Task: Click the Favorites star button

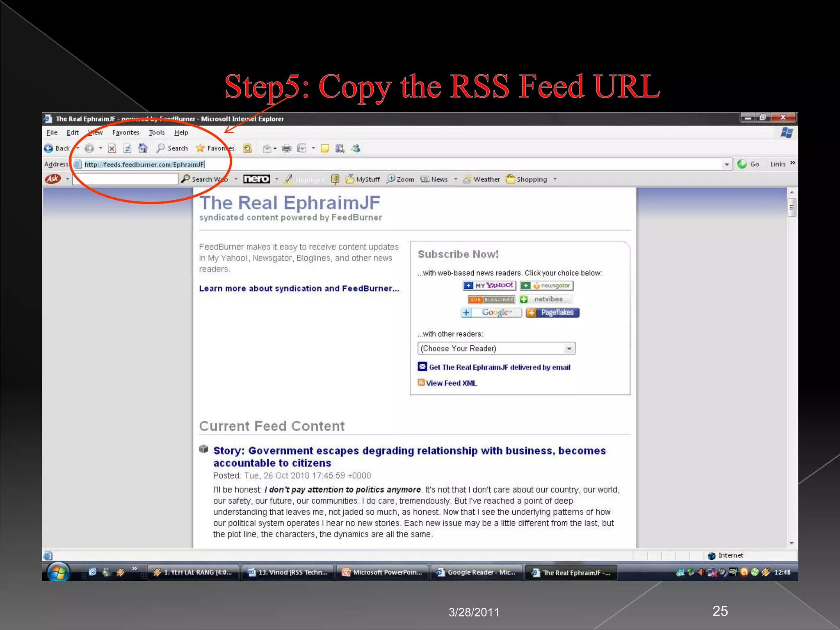Action: point(215,148)
